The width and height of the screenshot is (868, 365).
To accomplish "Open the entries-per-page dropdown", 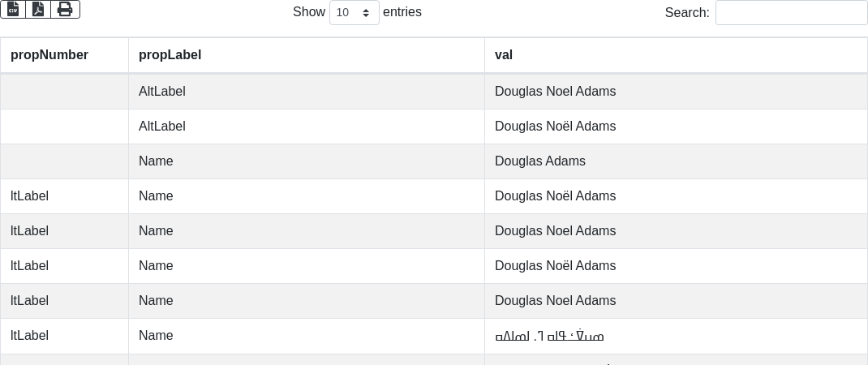I will tap(354, 12).
